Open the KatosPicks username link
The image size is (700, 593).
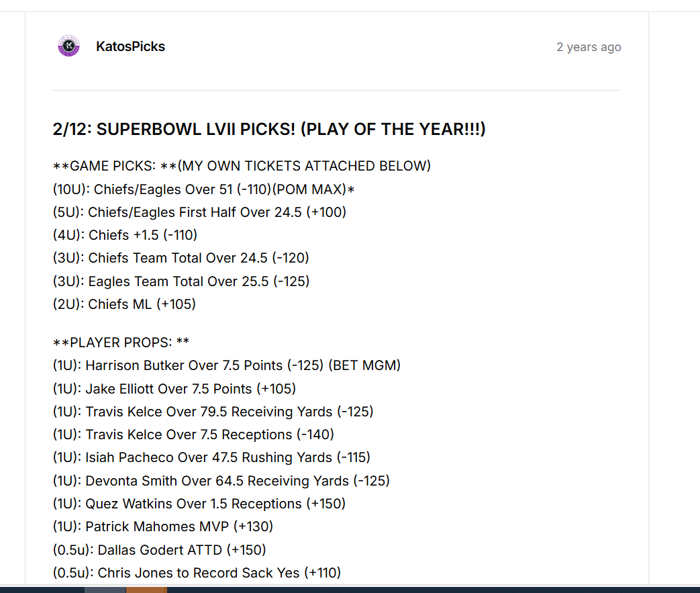coord(130,46)
